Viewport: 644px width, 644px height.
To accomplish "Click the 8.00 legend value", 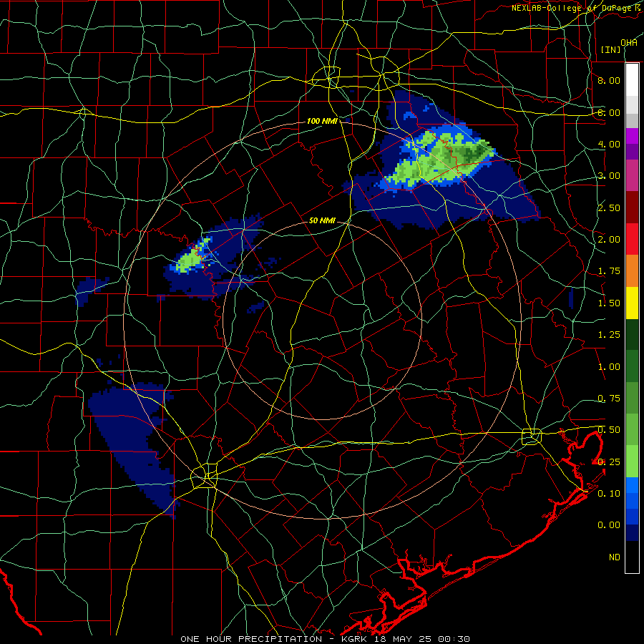I will click(609, 80).
